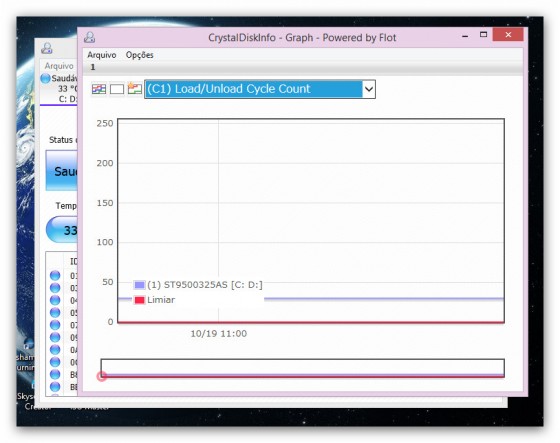Click the range overview bar below the graph
This screenshot has width=560, height=443.
pyautogui.click(x=302, y=368)
